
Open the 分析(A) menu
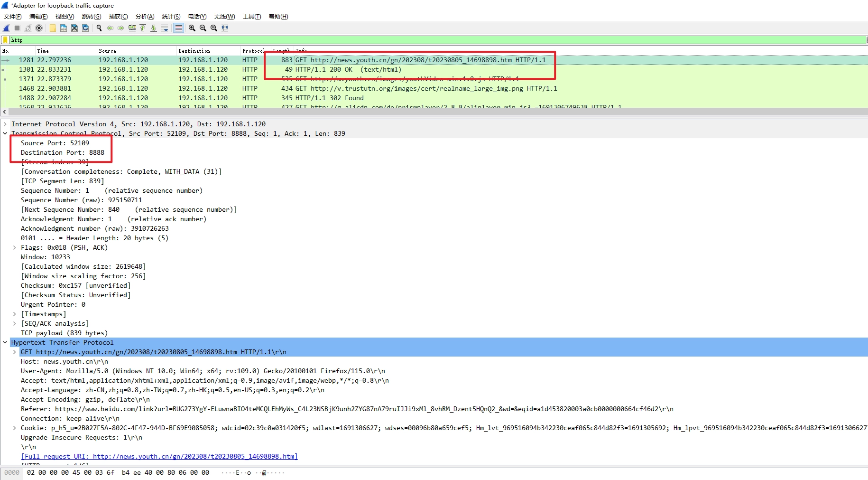(x=145, y=17)
